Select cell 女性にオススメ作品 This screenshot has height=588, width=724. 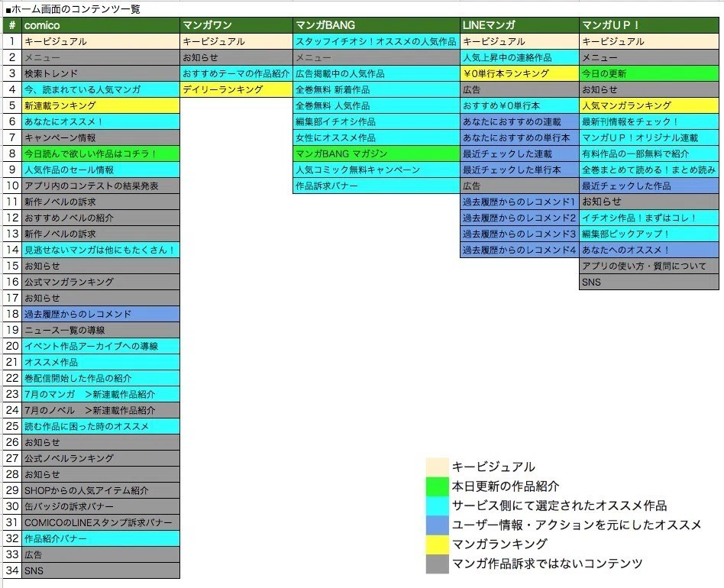377,137
